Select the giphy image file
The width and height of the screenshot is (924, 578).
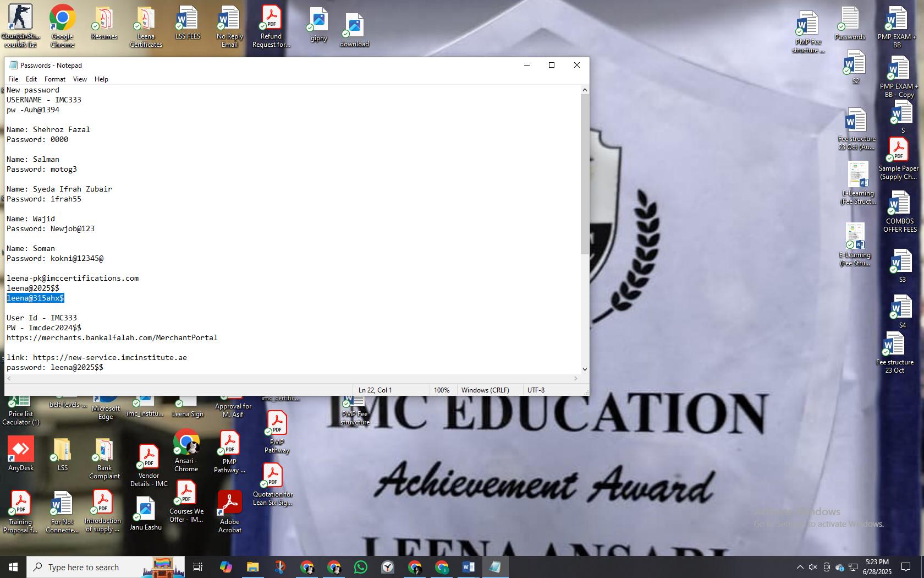coord(319,25)
